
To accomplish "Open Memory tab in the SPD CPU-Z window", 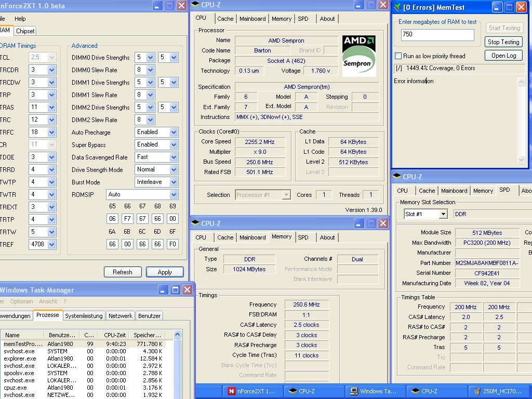I will click(x=483, y=191).
